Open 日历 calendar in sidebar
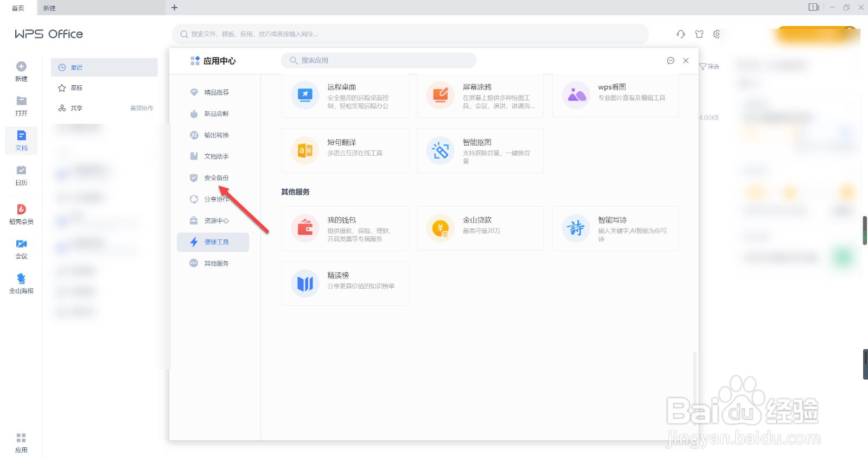This screenshot has width=868, height=468. coord(21,176)
